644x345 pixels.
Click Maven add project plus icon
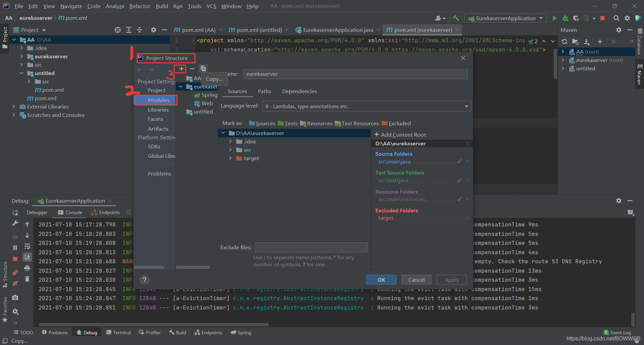point(600,42)
